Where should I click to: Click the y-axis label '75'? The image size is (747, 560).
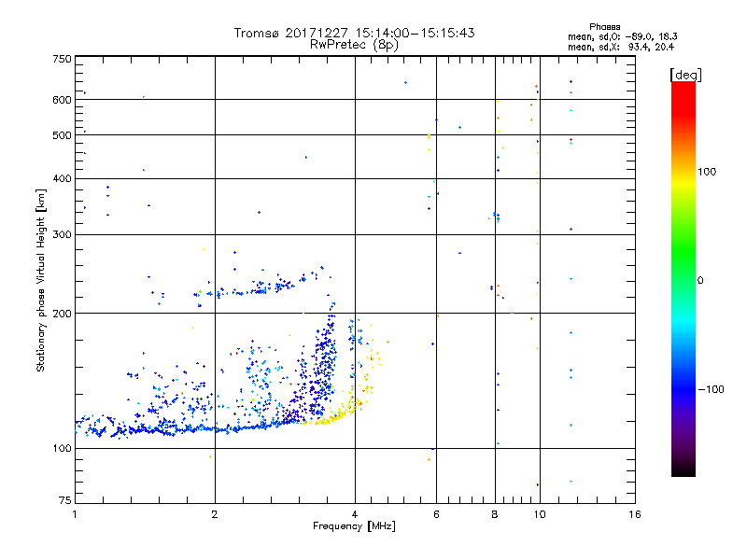tap(65, 500)
